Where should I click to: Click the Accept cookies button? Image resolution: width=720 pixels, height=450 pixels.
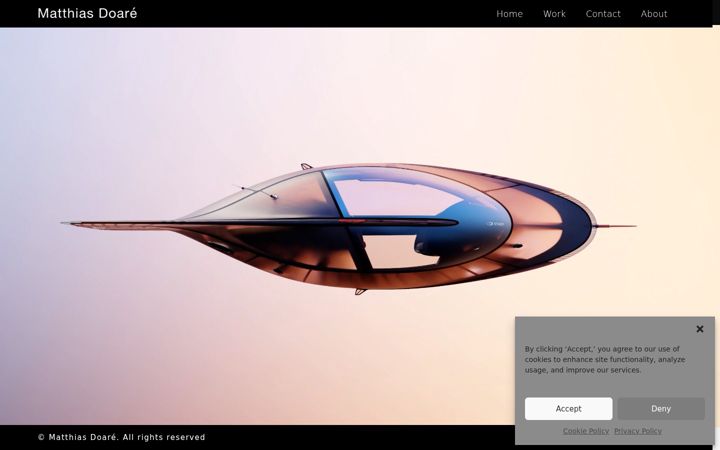click(568, 409)
